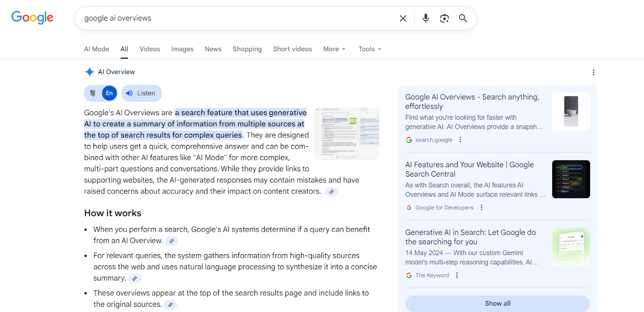Screen dimensions: 644x312
Task: Click the Google logo
Action: tap(32, 17)
